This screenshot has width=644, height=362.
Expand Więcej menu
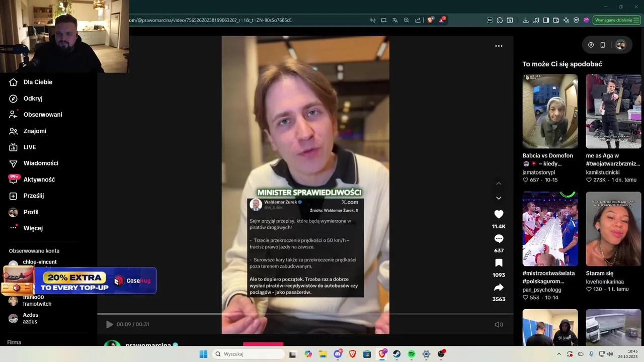(33, 228)
